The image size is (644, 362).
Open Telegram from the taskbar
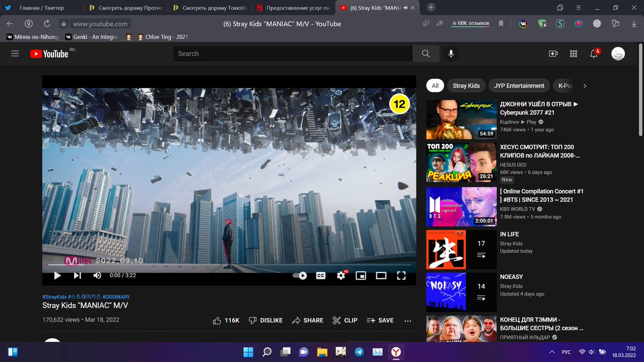click(359, 352)
